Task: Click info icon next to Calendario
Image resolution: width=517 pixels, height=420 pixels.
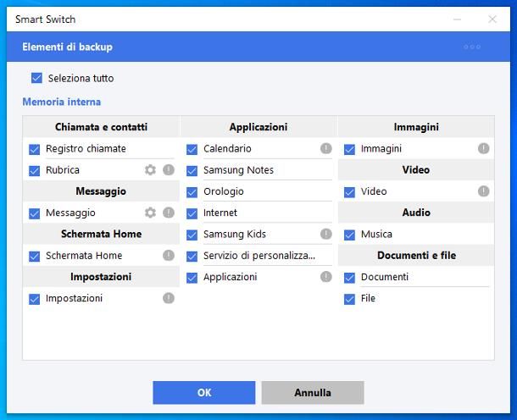Action: (326, 148)
